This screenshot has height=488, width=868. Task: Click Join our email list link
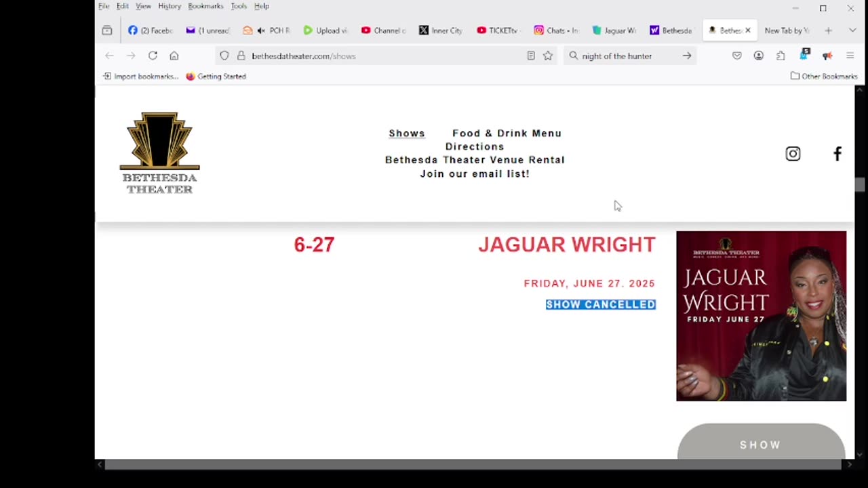tap(475, 174)
